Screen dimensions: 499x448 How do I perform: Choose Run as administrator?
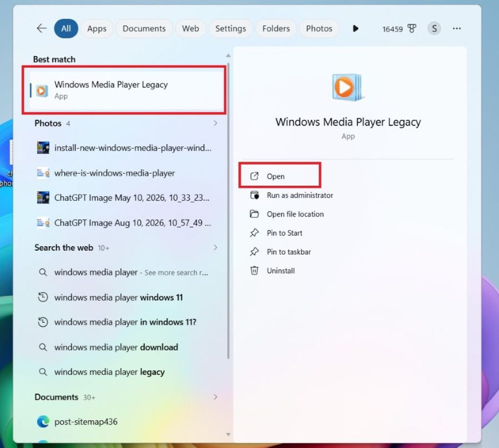348,195
